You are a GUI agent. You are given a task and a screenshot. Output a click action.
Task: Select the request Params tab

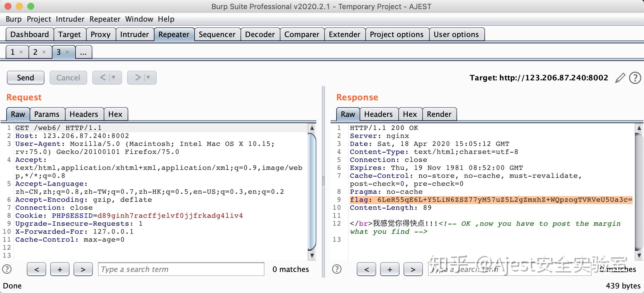pyautogui.click(x=47, y=114)
